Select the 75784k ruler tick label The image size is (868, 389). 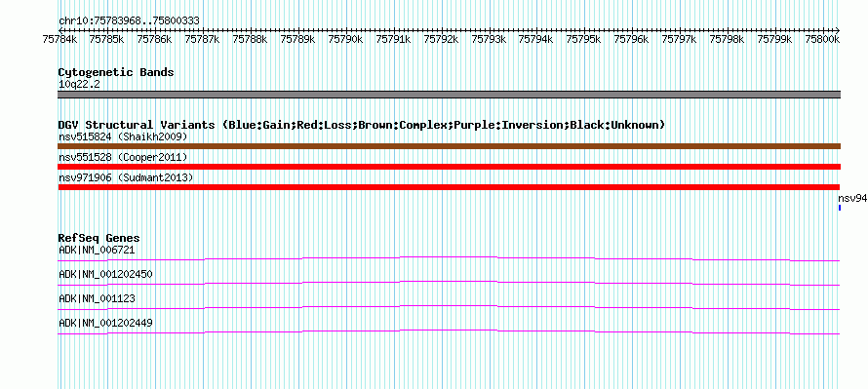click(59, 39)
